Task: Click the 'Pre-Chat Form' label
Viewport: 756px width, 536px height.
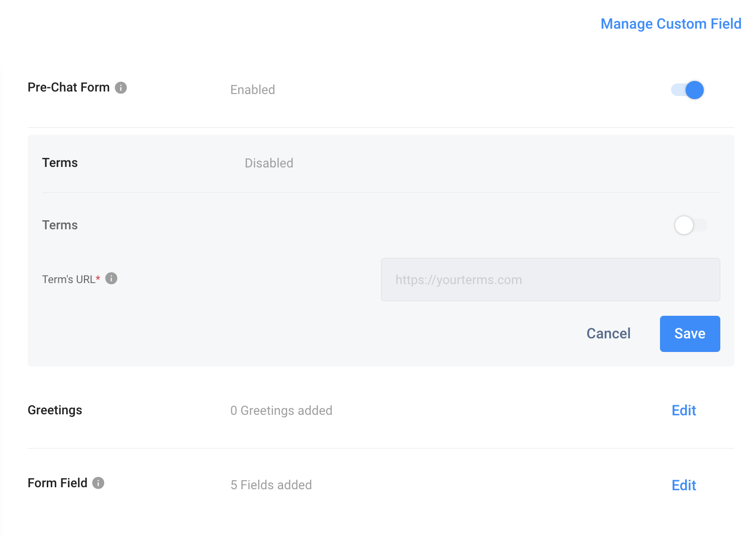Action: tap(68, 87)
